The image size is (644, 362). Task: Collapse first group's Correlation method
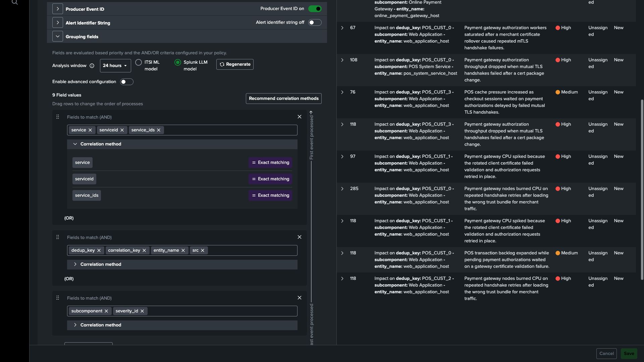pyautogui.click(x=182, y=144)
